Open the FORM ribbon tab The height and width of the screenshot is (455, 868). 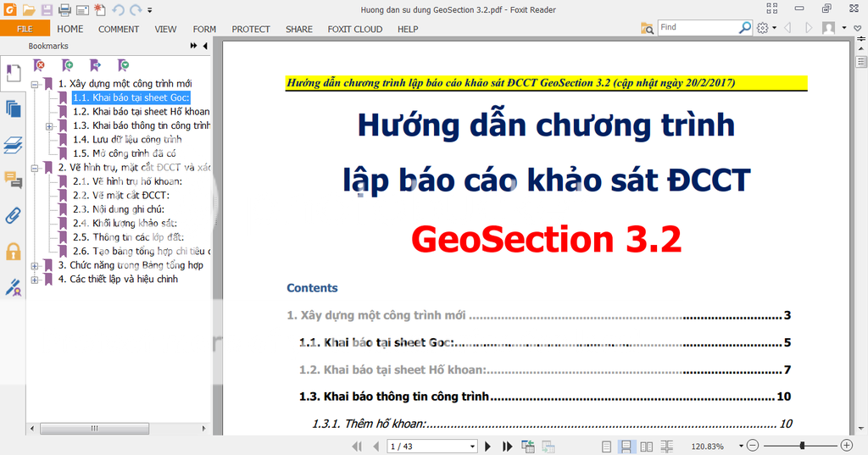coord(204,29)
